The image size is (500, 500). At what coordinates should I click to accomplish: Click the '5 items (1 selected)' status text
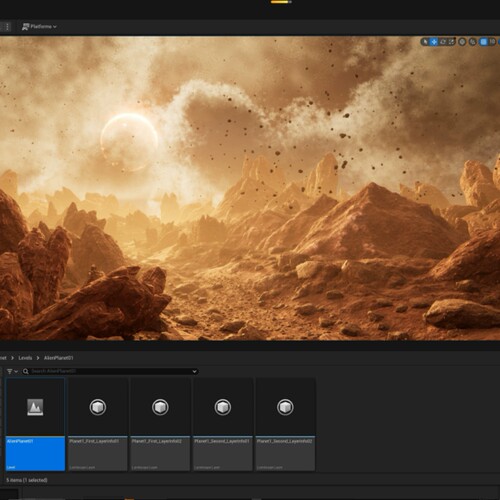point(27,480)
